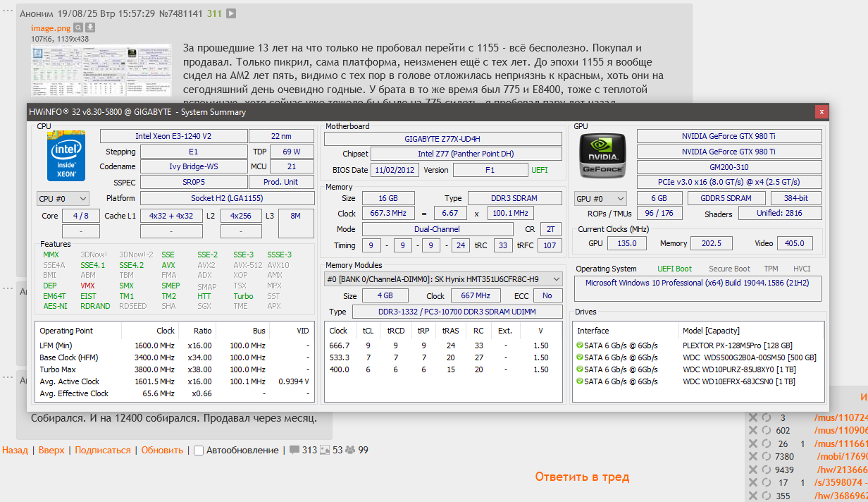Click the posts count speech-bubble icon near 313

point(294,450)
